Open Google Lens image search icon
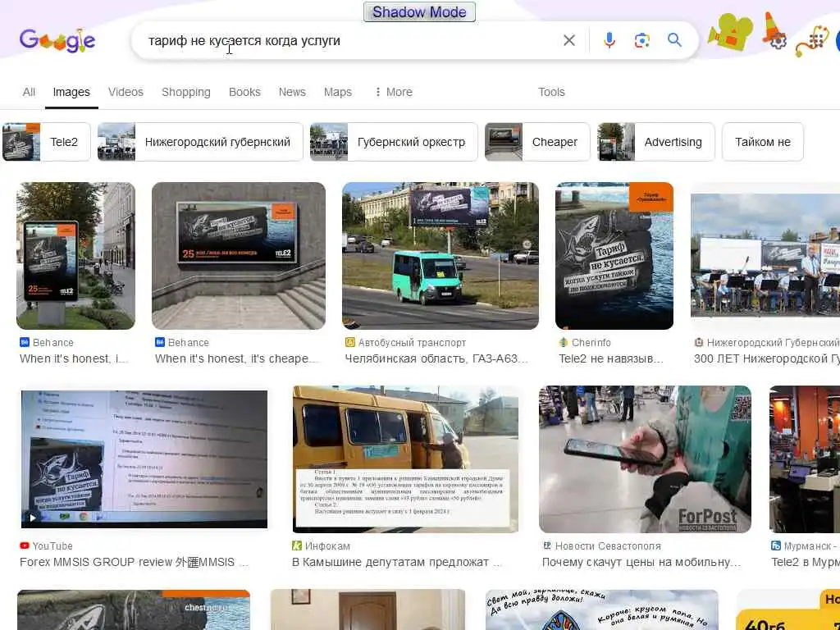 (641, 40)
